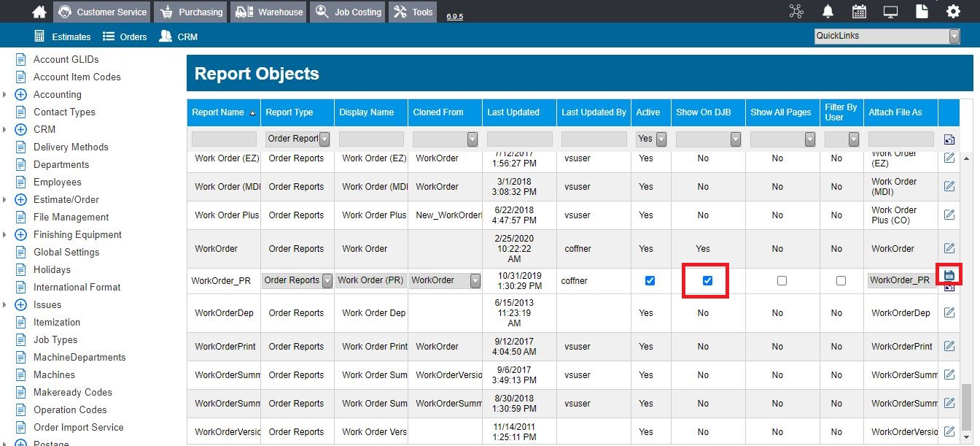Edit the Display Name field Work Order (PR)
Viewport: 980px width, 446px height.
coord(371,280)
